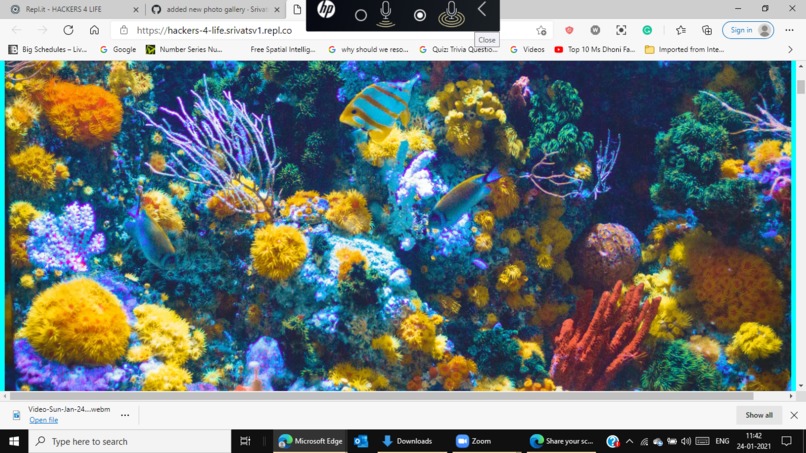Image resolution: width=806 pixels, height=453 pixels.
Task: Open the Google bookmark
Action: coord(118,49)
